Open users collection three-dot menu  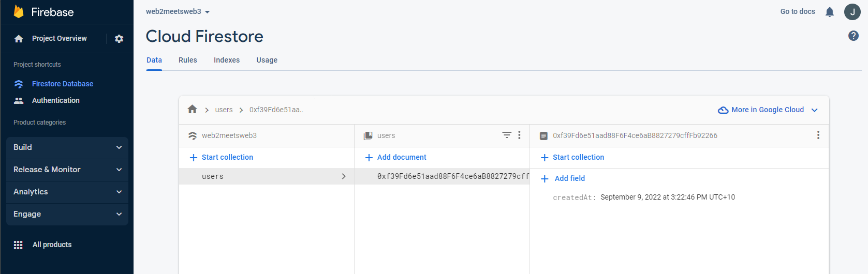tap(519, 135)
